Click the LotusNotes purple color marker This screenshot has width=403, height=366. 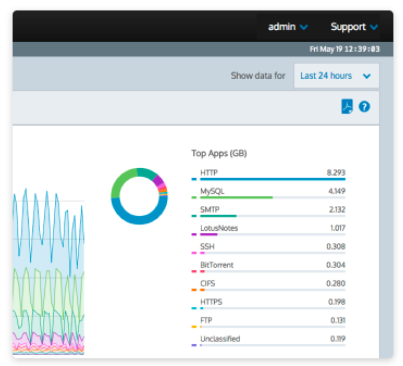pos(194,234)
